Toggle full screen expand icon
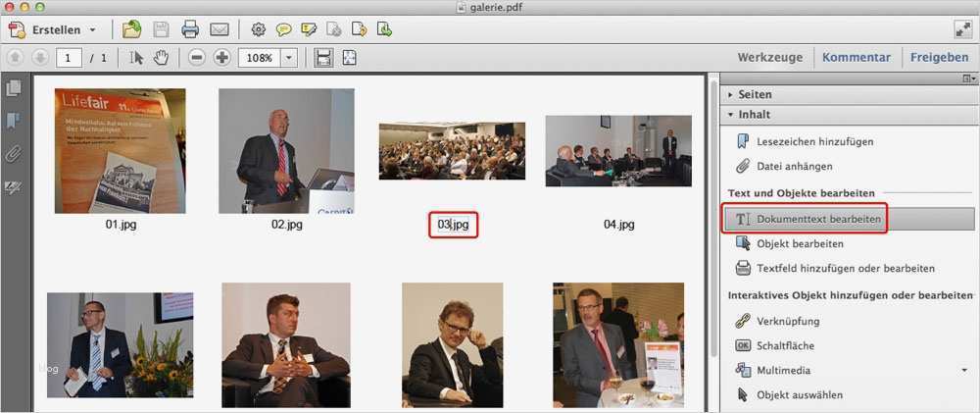The image size is (980, 413). [962, 29]
